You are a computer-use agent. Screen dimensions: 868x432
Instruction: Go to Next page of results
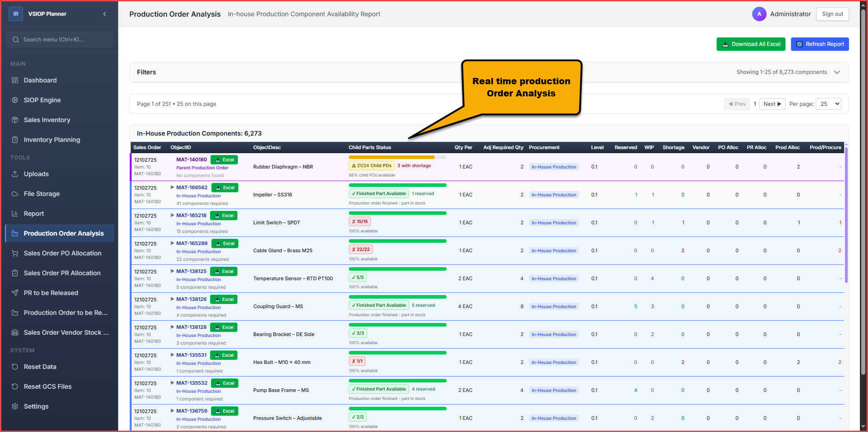pyautogui.click(x=772, y=104)
